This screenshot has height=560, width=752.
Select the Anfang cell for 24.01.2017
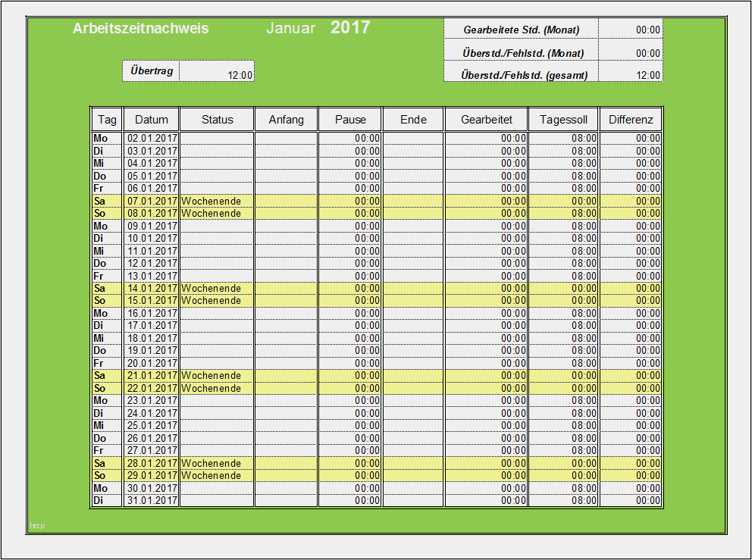coord(287,413)
